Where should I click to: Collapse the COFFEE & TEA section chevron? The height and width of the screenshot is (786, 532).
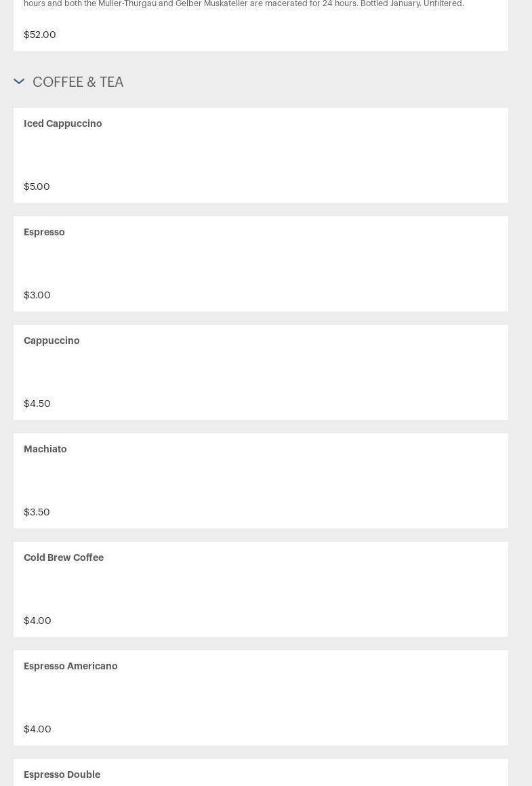19,82
